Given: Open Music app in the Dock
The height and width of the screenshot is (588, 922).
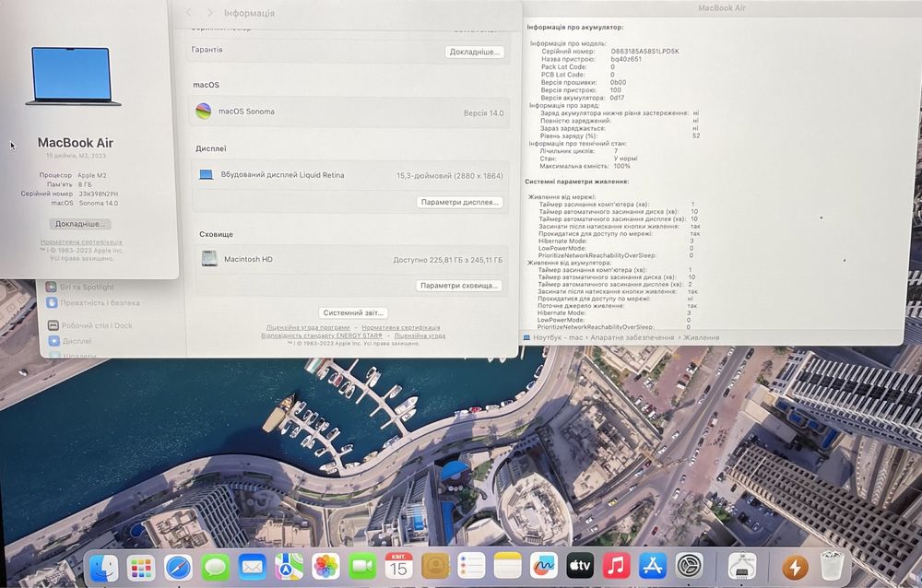Looking at the screenshot, I should pos(616,566).
